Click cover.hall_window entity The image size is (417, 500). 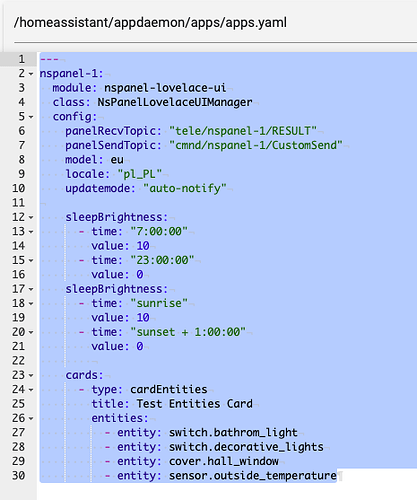[224, 461]
